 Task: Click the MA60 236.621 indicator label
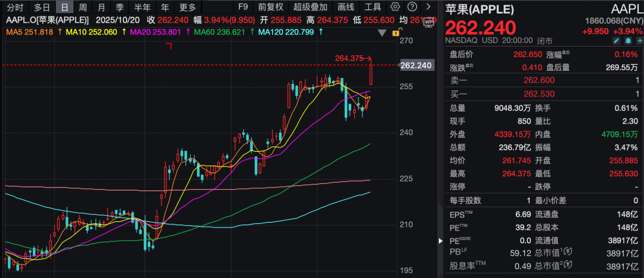[x=219, y=32]
